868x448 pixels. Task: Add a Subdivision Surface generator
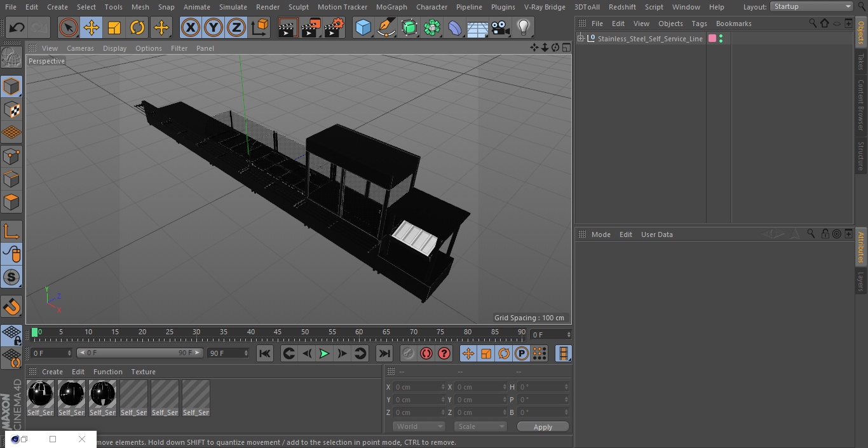409,27
